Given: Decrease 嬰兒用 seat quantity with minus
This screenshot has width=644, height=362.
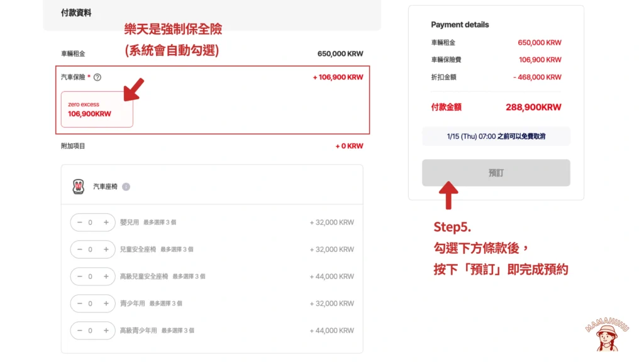Looking at the screenshot, I should click(79, 222).
